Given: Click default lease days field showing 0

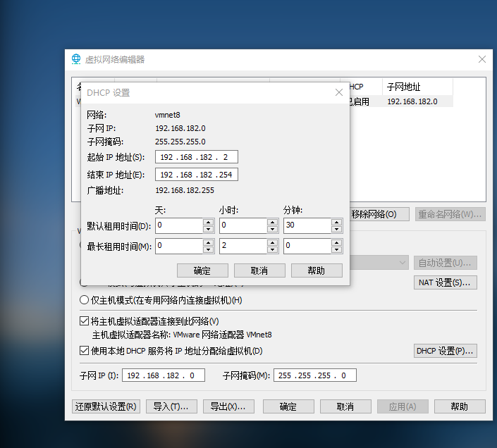Looking at the screenshot, I should coord(179,225).
